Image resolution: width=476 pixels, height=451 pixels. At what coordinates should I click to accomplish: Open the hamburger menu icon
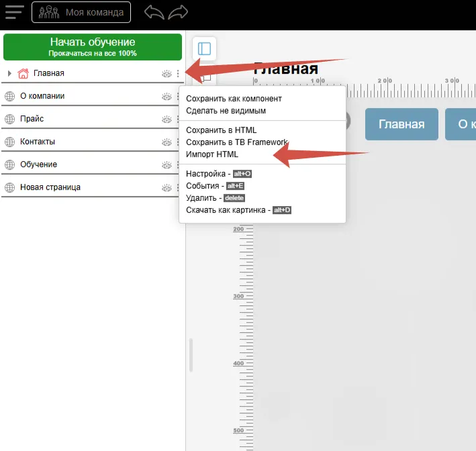tap(14, 12)
